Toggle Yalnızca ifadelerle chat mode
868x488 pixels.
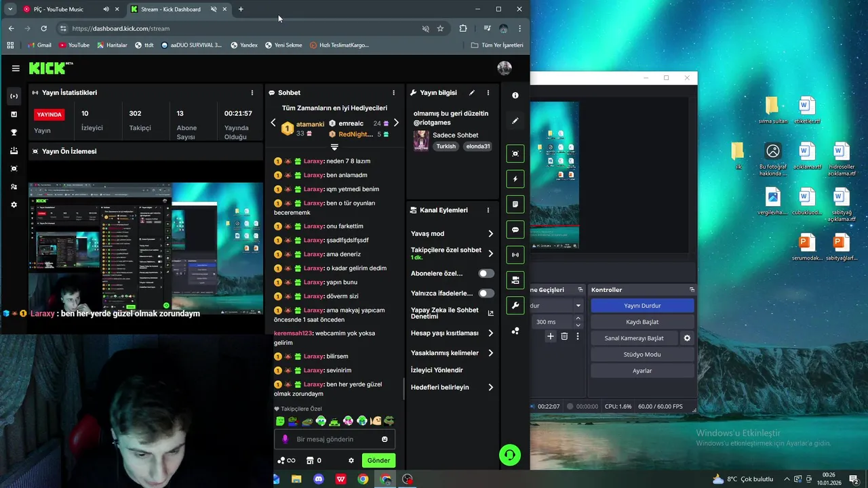point(486,293)
